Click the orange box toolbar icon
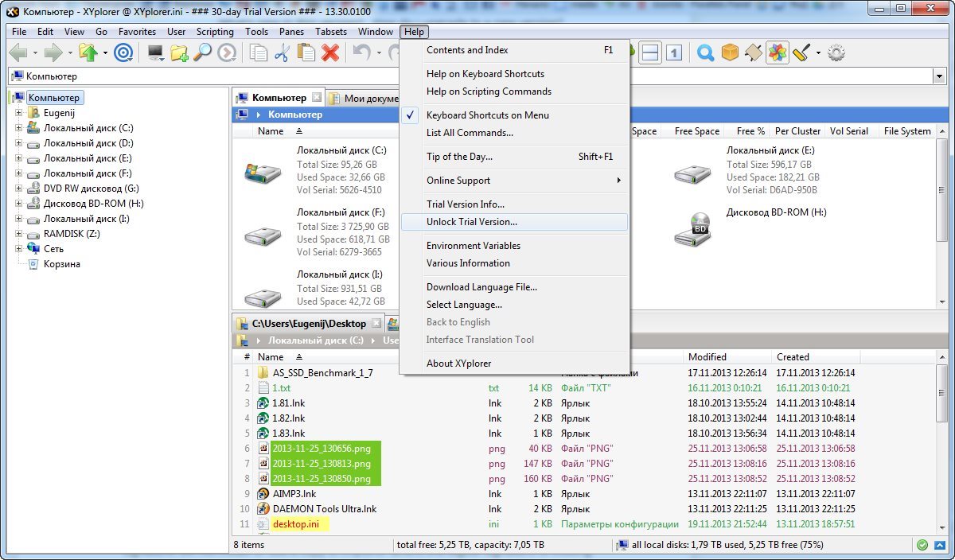This screenshot has height=560, width=955. point(730,53)
